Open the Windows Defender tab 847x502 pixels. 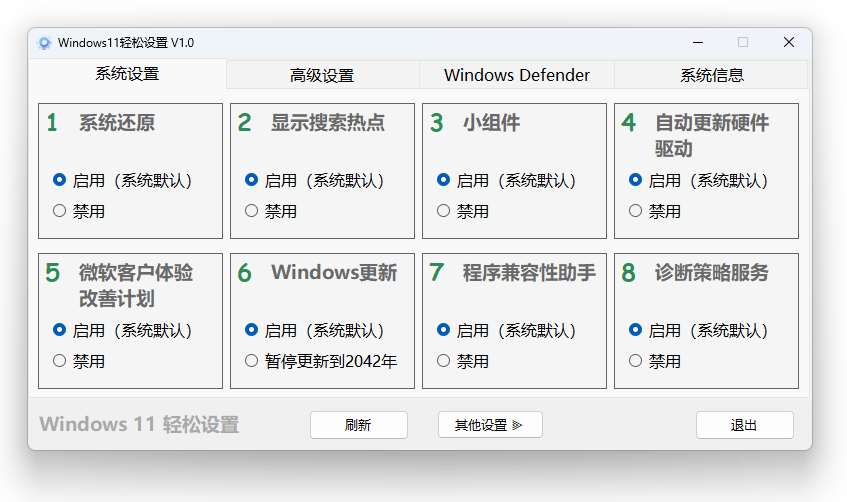pyautogui.click(x=516, y=75)
